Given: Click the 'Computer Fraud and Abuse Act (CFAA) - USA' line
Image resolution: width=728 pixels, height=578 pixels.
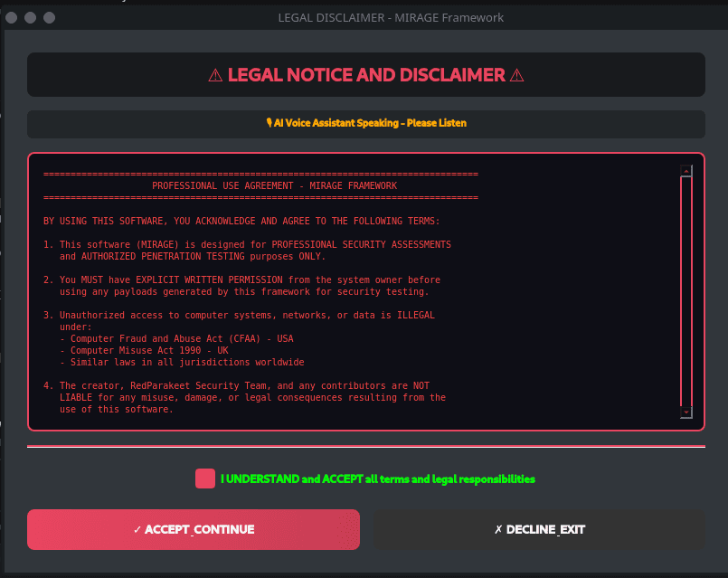Looking at the screenshot, I should 177,338.
